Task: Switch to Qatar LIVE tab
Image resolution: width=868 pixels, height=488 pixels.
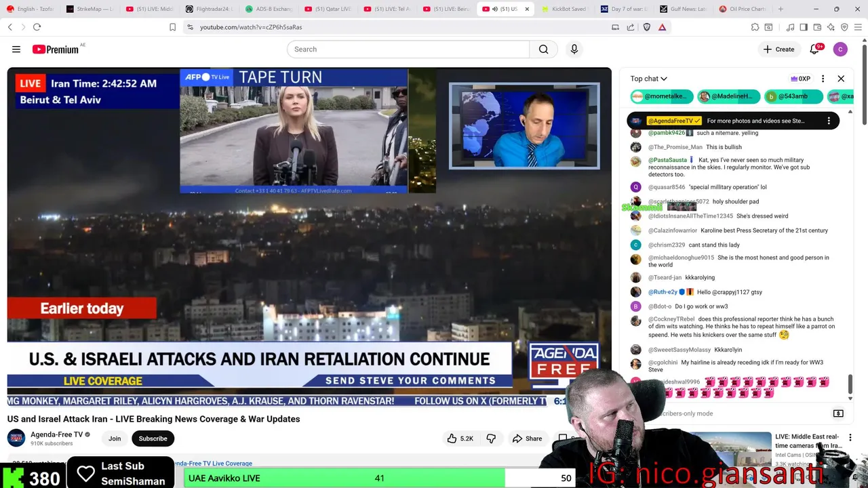Action: point(328,9)
